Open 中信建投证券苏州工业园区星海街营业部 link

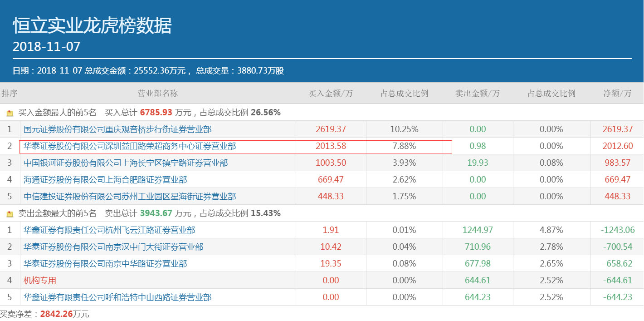[x=130, y=197]
